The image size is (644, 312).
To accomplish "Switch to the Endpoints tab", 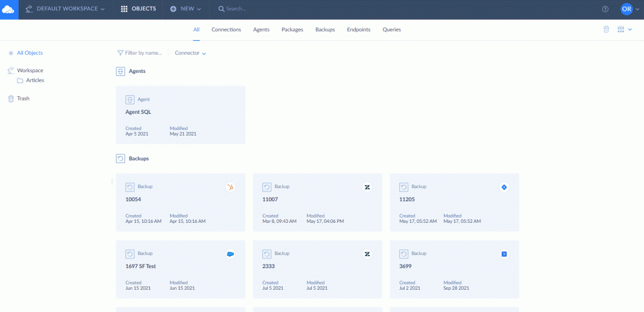I will click(359, 30).
